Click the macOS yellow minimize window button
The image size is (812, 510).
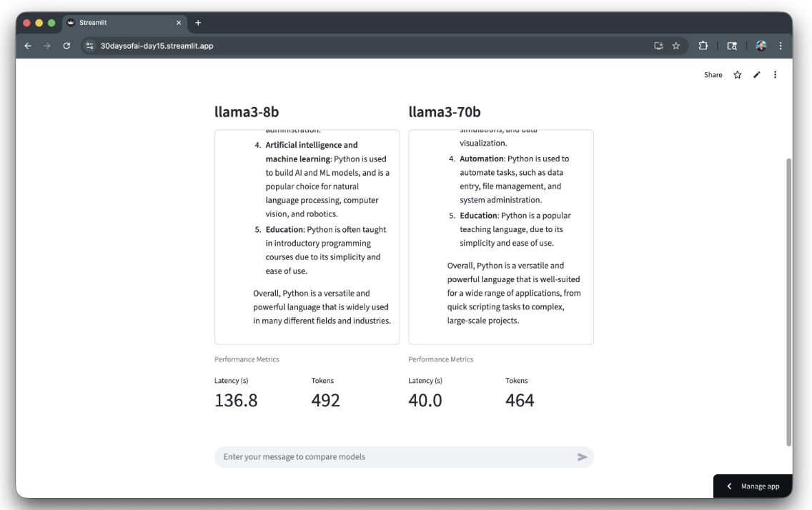pyautogui.click(x=39, y=23)
